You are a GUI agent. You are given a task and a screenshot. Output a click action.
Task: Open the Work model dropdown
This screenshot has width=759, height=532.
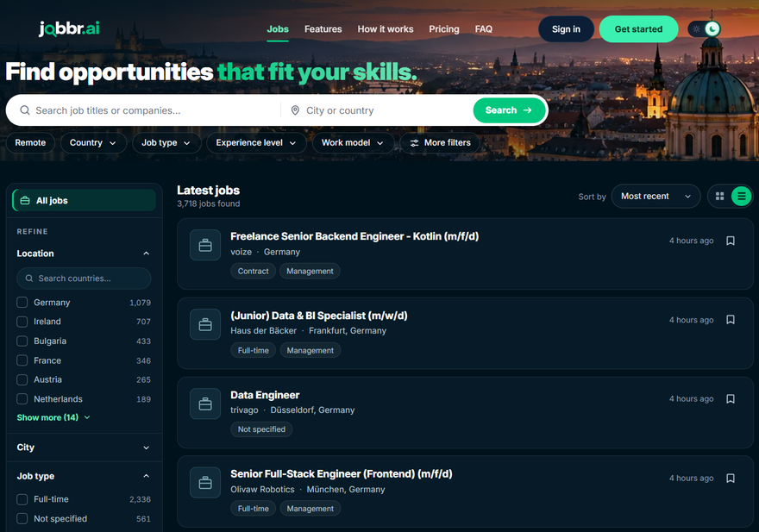[x=353, y=143]
